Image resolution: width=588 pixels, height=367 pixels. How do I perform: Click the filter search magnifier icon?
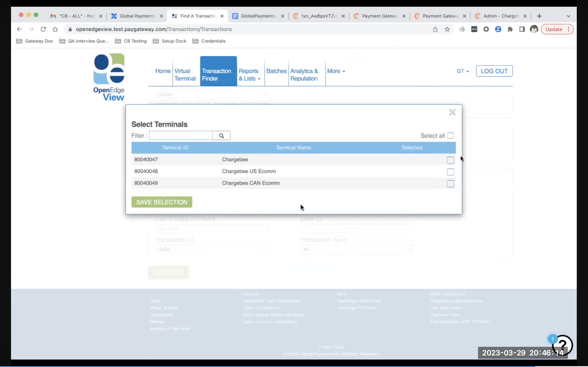pyautogui.click(x=221, y=136)
